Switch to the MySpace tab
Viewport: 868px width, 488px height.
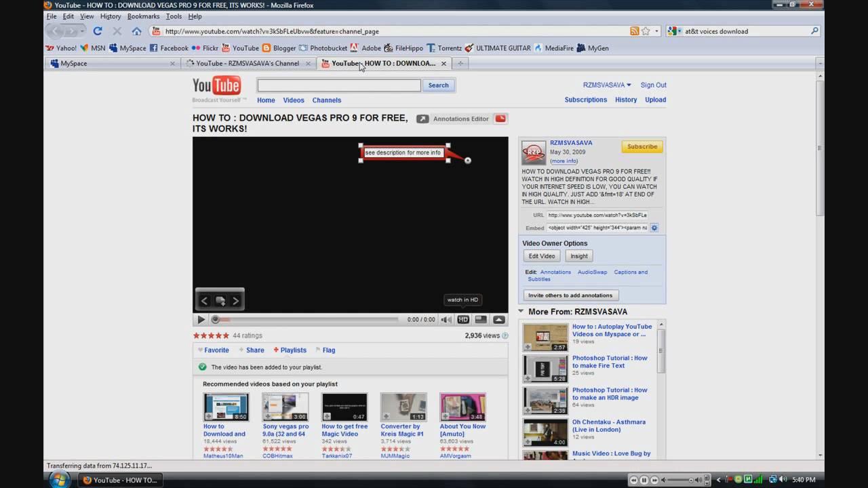[x=112, y=63]
